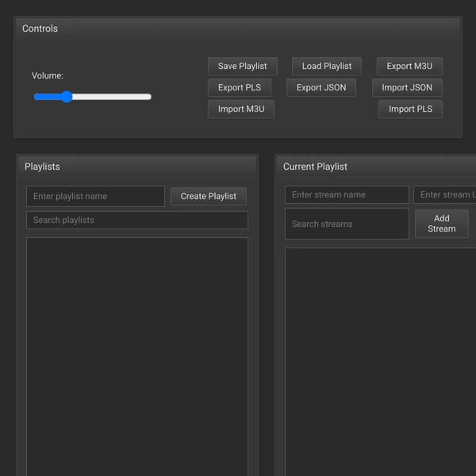Image resolution: width=476 pixels, height=476 pixels.
Task: Open the Load Playlist dialog
Action: point(327,66)
